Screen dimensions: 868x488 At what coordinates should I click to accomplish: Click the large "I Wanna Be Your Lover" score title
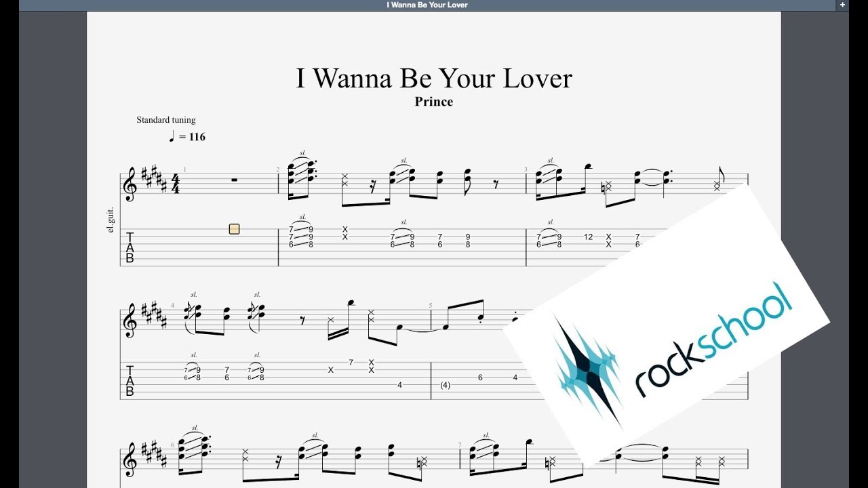(x=434, y=78)
